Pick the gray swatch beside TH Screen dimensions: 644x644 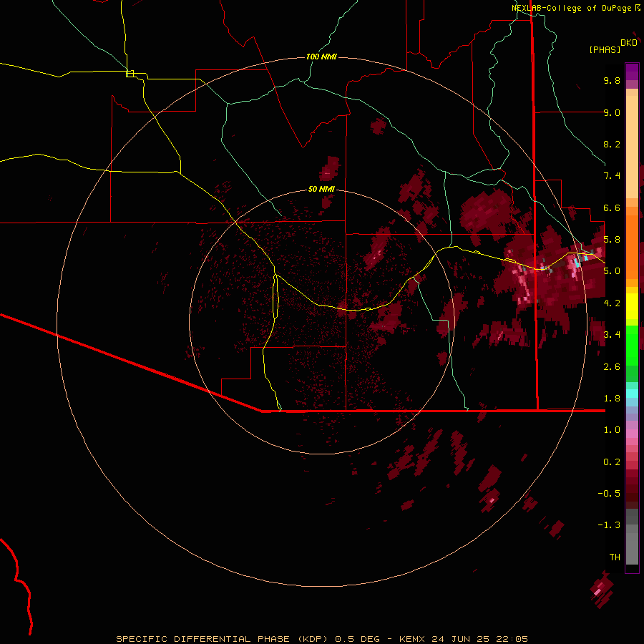pos(632,550)
